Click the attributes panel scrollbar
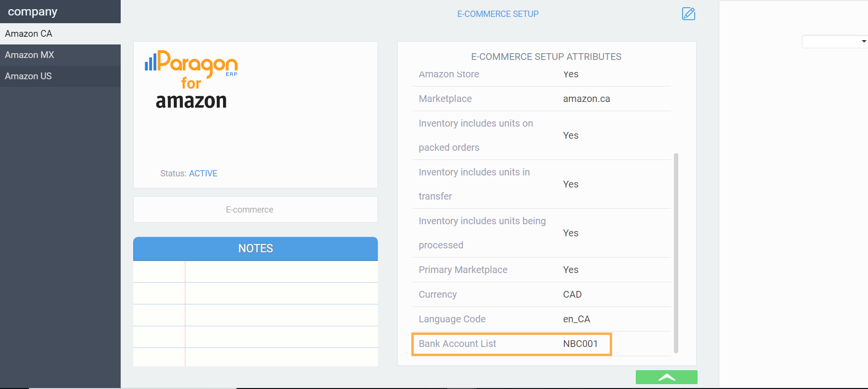The width and height of the screenshot is (868, 389). (x=676, y=253)
